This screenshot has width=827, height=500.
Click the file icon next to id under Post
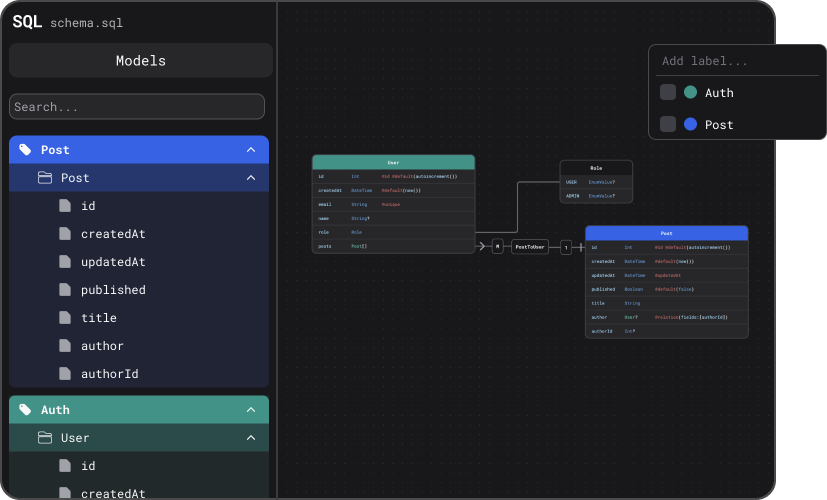65,206
